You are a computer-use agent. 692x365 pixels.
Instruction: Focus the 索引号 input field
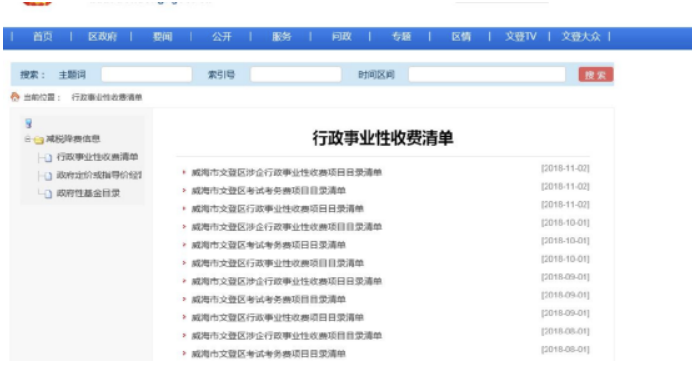[296, 75]
